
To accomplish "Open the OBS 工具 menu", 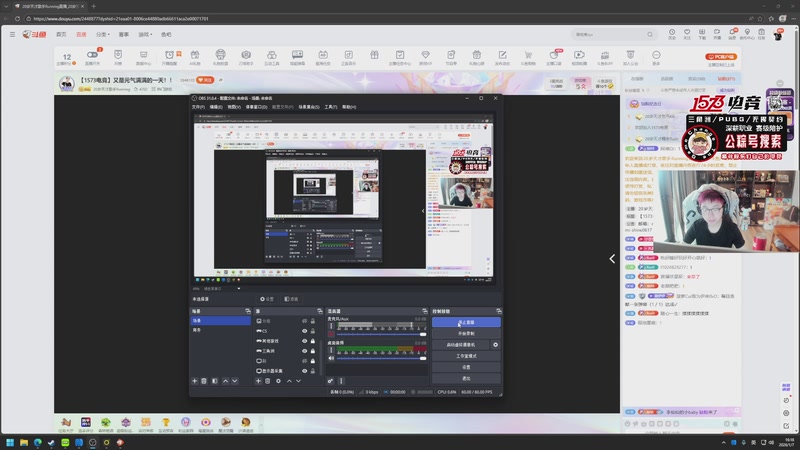I will [x=331, y=107].
